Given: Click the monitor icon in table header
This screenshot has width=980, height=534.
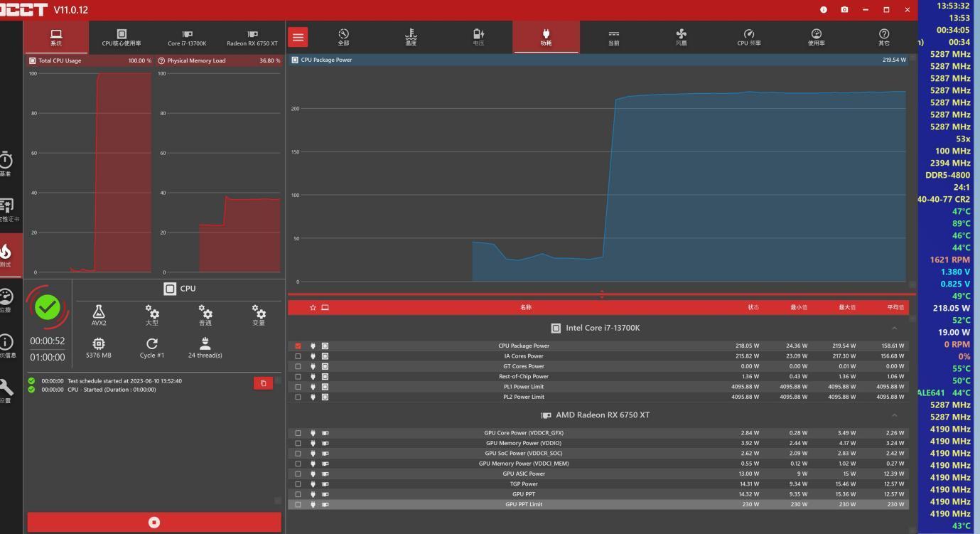Looking at the screenshot, I should click(325, 307).
